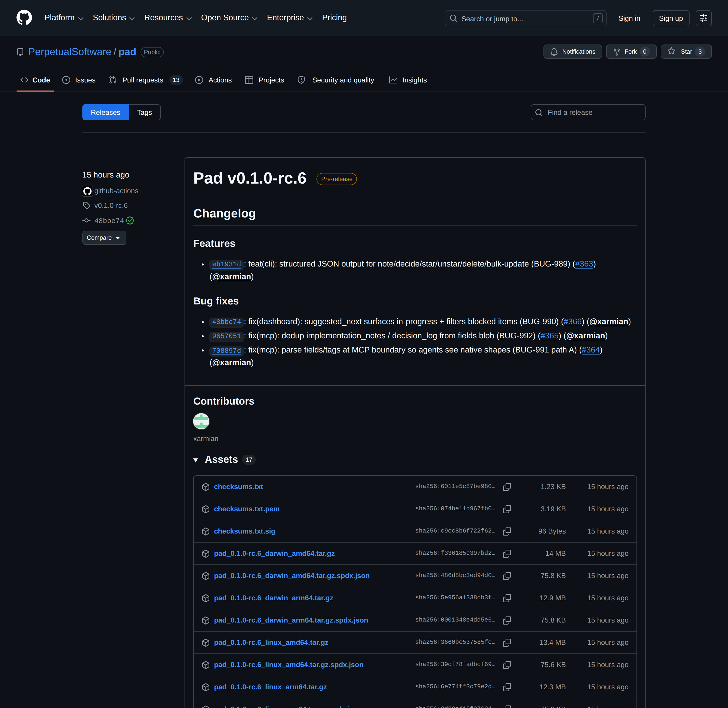Switch to the Tags view
This screenshot has width=728, height=708.
point(144,112)
